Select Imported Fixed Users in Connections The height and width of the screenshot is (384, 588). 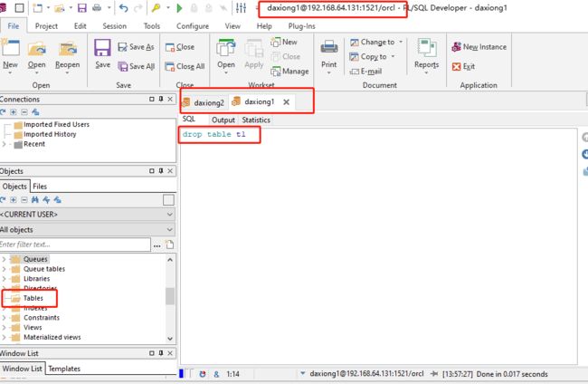click(x=56, y=124)
